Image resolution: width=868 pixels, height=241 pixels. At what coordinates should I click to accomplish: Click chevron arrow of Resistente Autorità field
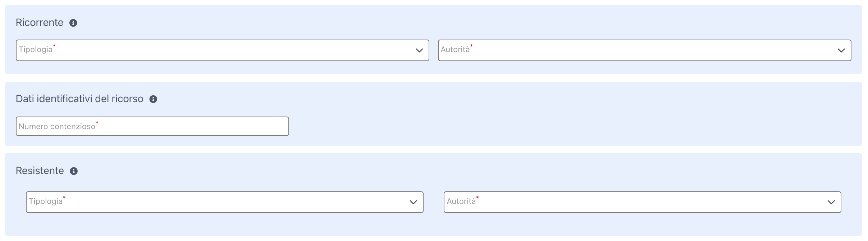[x=831, y=202]
